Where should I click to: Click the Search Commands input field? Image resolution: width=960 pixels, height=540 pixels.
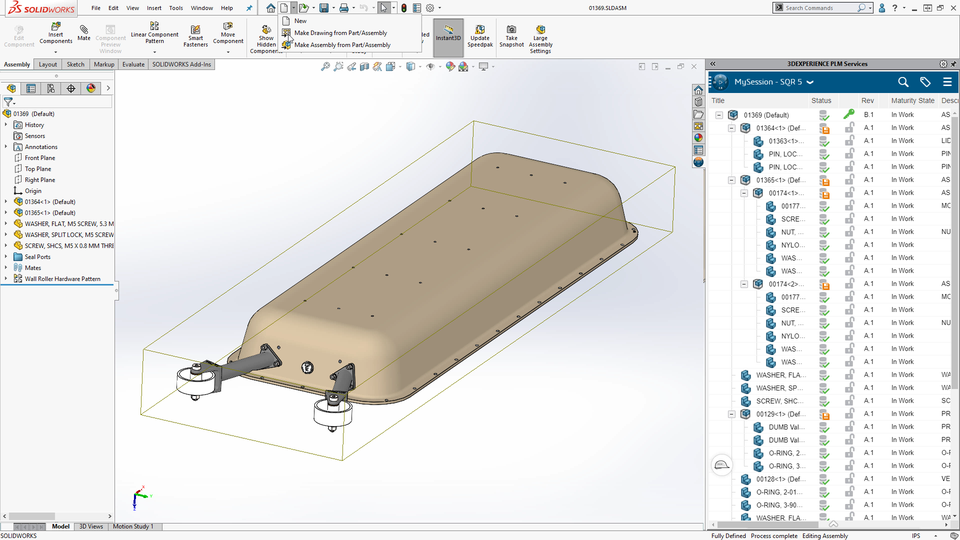820,8
